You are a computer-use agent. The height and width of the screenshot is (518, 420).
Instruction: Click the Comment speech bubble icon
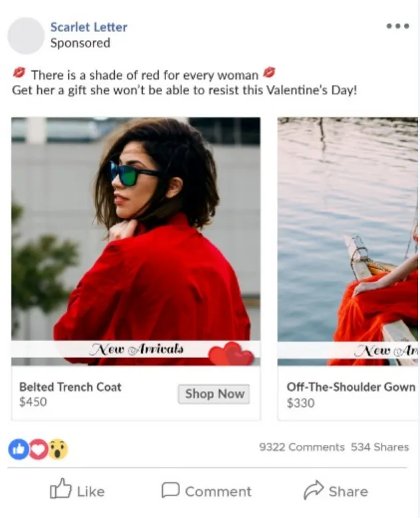tap(170, 490)
